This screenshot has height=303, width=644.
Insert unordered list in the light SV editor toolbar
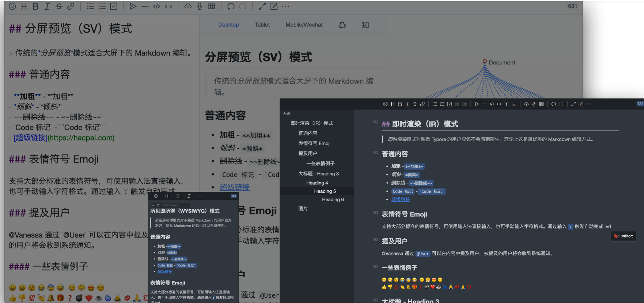point(90,6)
